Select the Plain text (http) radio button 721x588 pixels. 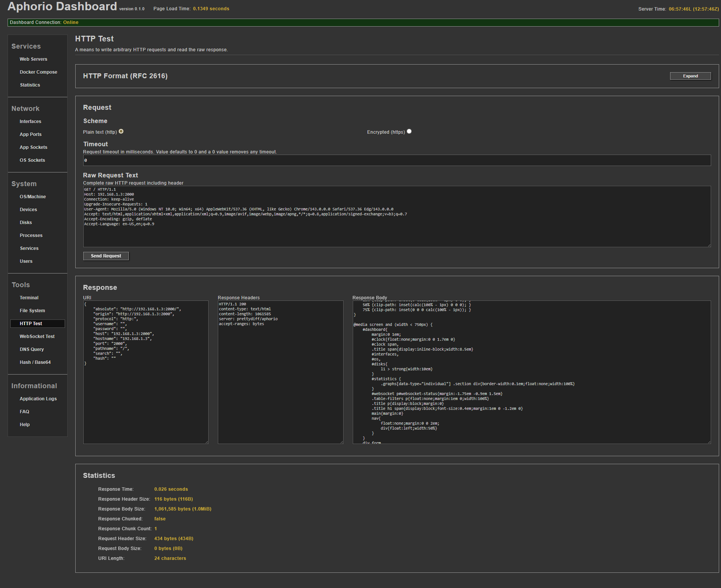pyautogui.click(x=121, y=131)
